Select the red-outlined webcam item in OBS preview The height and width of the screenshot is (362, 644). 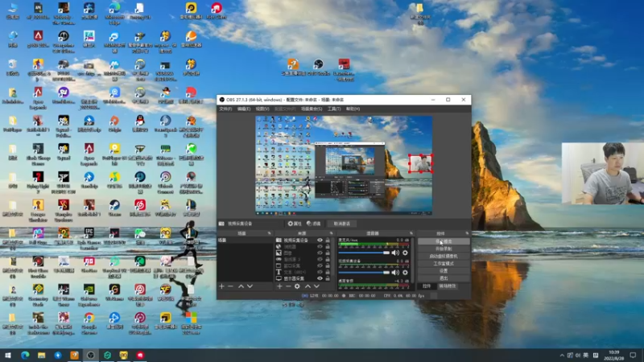(x=420, y=163)
